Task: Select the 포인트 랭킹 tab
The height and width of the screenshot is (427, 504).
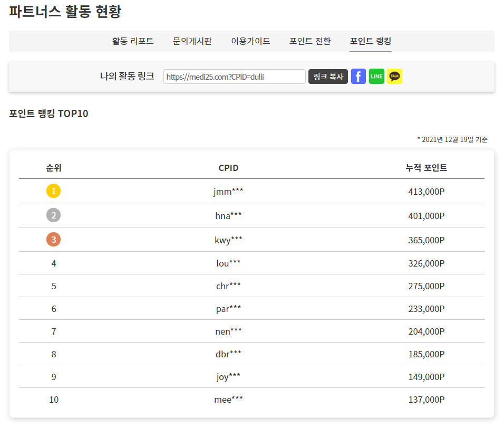Action: (370, 41)
